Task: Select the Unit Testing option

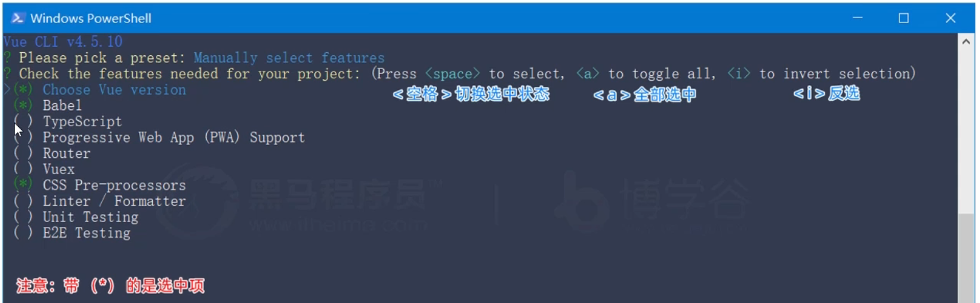Action: click(x=90, y=217)
